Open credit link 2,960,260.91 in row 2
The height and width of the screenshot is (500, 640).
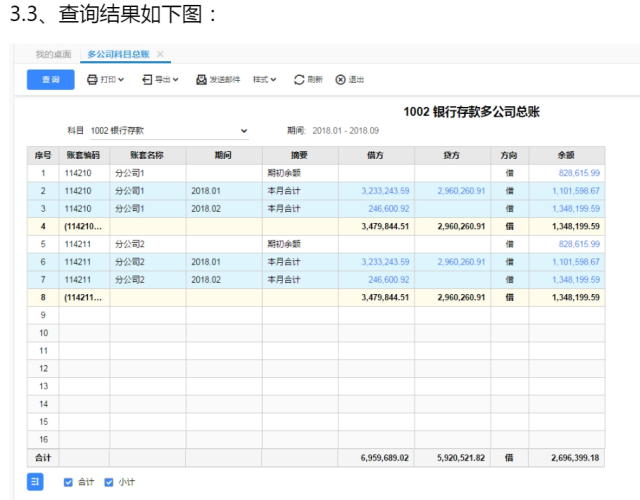tap(461, 191)
